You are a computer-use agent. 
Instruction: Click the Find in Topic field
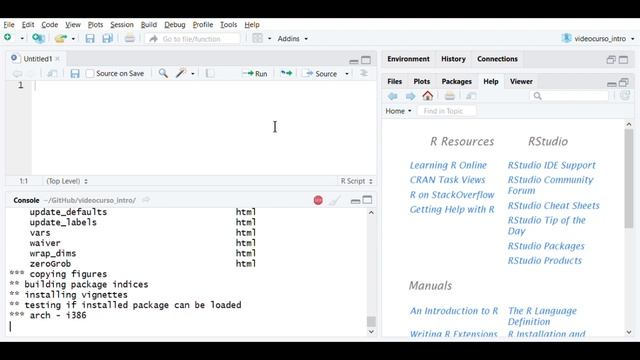[x=447, y=111]
